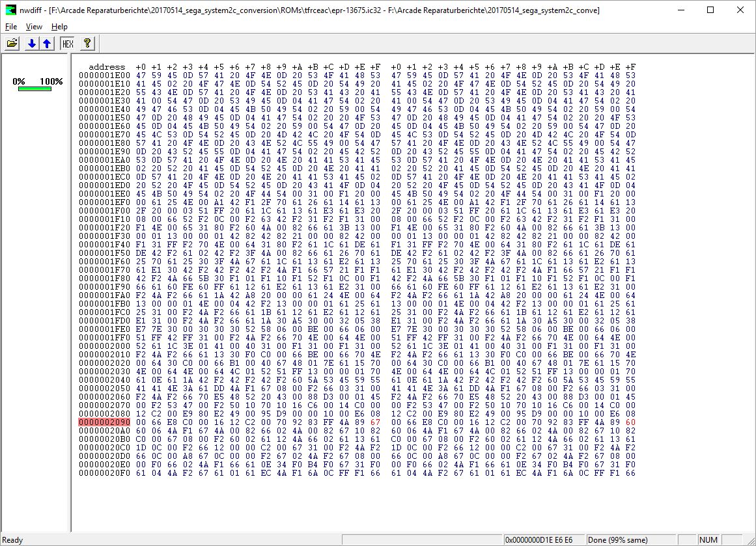Jump to next difference with down arrow
The width and height of the screenshot is (756, 546).
pos(31,44)
